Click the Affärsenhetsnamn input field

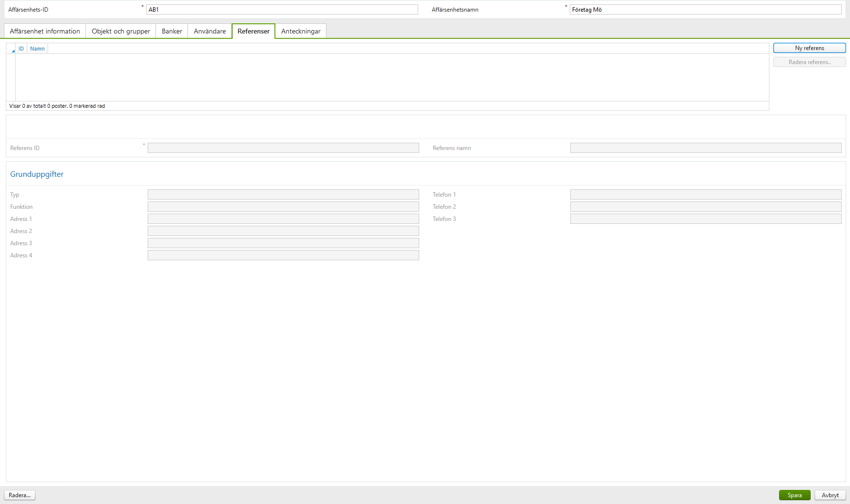click(706, 9)
